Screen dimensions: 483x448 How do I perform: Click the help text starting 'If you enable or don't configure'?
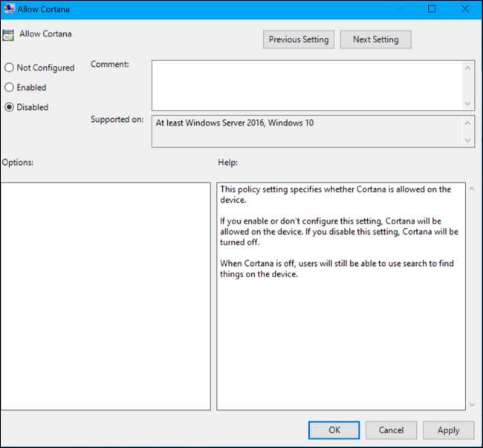[x=339, y=232]
